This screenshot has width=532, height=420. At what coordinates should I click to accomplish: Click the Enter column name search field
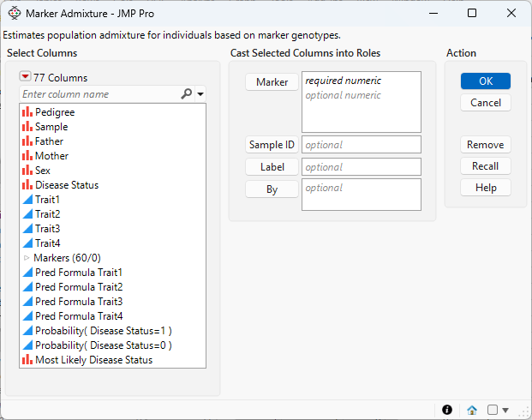click(99, 94)
